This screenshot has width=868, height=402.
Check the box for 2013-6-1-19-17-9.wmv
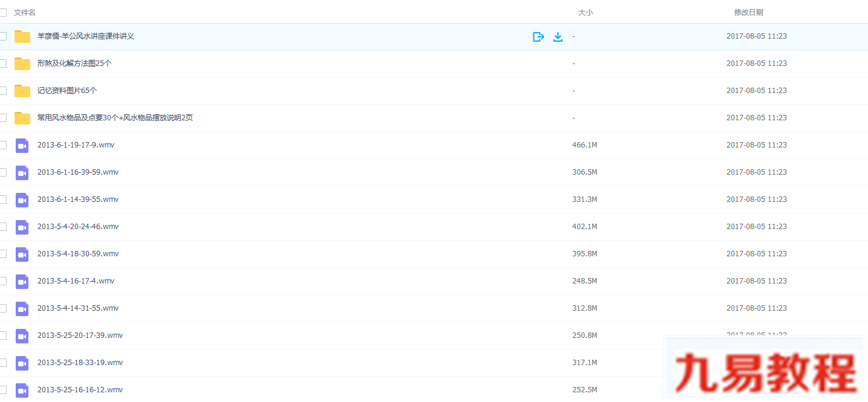point(2,145)
